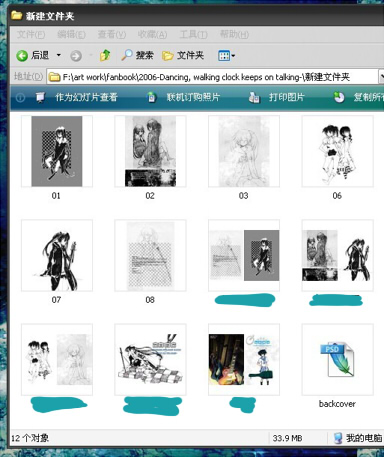Click the copy-to-CD disc icon
Viewport: 384px width, 457px height.
(x=339, y=97)
